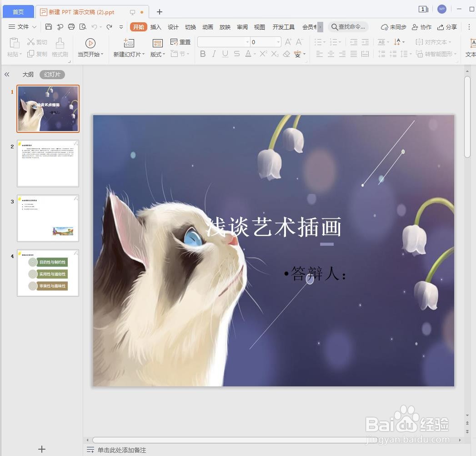Click the Justify alignment icon
Screen dimensions: 476x456
[x=354, y=54]
